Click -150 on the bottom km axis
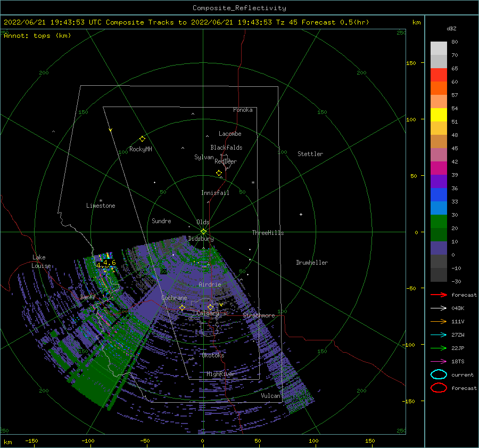 (31, 441)
